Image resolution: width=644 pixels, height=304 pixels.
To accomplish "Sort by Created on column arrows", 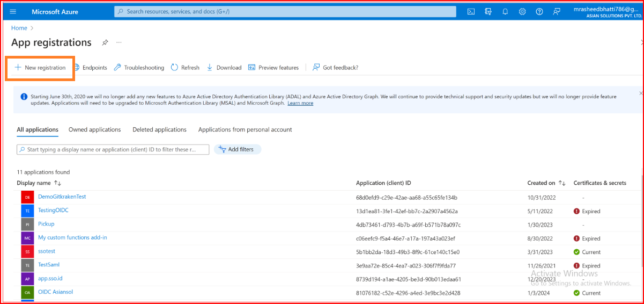I will (x=562, y=183).
